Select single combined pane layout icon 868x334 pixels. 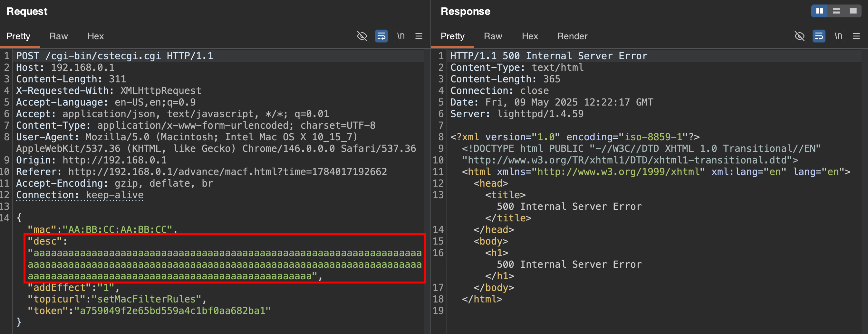point(853,11)
